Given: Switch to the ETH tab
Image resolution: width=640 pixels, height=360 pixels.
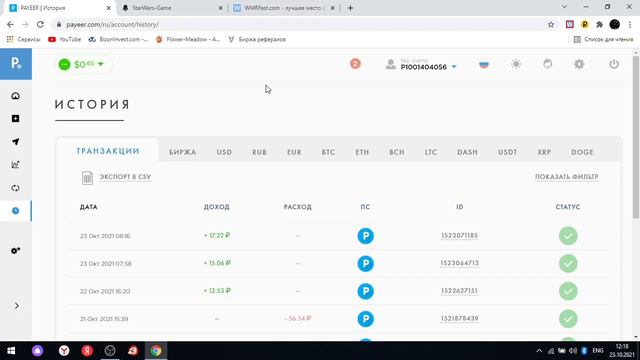Looking at the screenshot, I should 362,152.
